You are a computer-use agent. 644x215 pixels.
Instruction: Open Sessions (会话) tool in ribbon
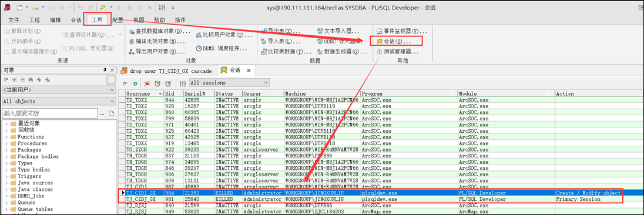coord(394,41)
